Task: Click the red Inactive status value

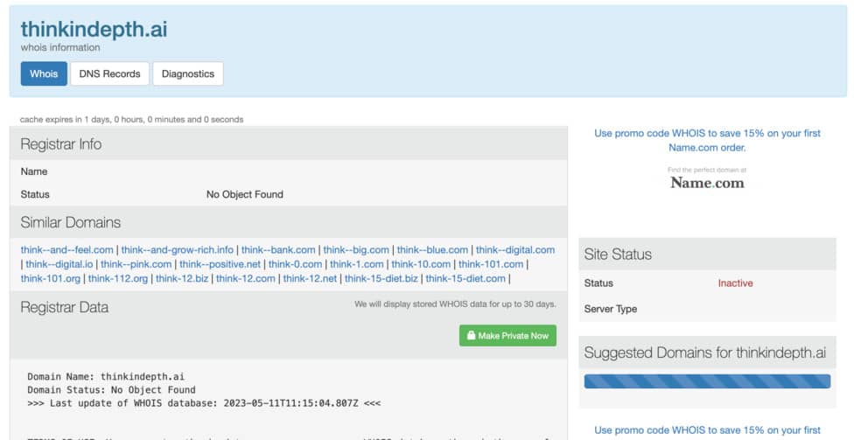Action: 735,283
